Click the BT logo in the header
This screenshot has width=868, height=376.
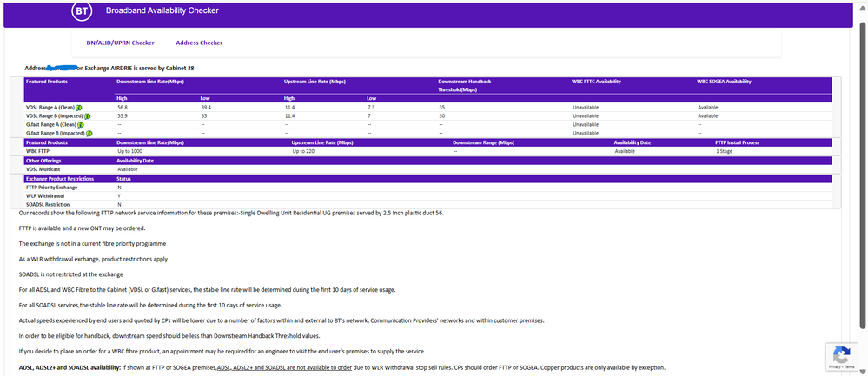[81, 11]
